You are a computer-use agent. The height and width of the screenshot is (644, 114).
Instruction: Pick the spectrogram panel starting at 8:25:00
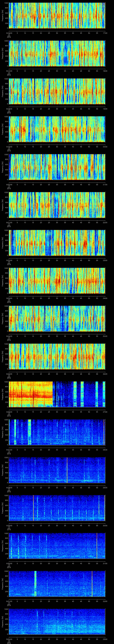57,356
